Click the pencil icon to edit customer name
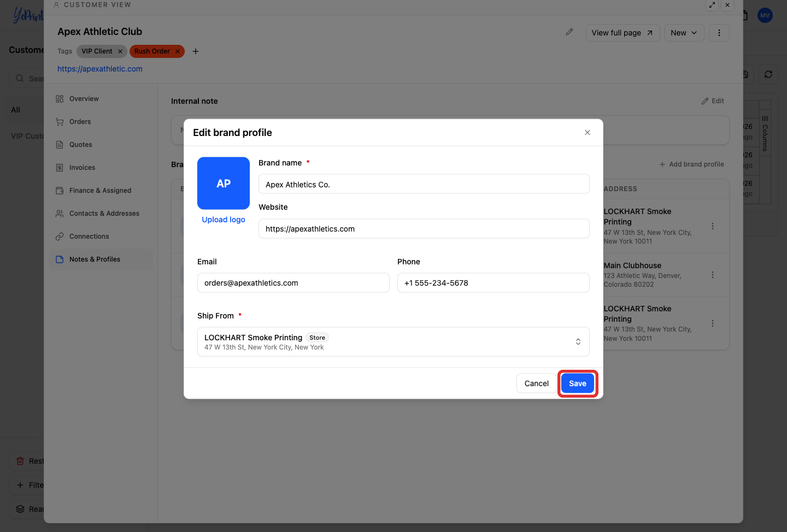 (x=569, y=32)
